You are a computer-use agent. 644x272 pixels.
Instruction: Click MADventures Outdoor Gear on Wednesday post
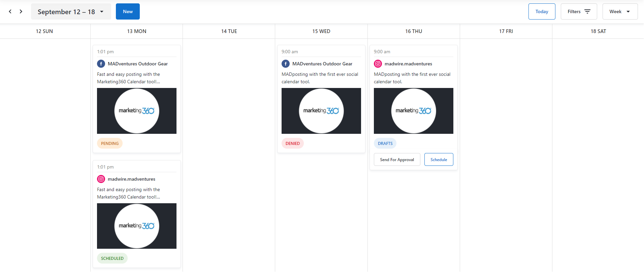[322, 64]
